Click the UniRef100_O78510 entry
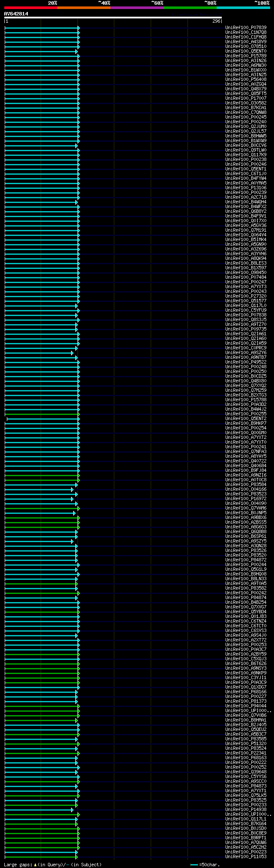274x868 pixels. 246,46
